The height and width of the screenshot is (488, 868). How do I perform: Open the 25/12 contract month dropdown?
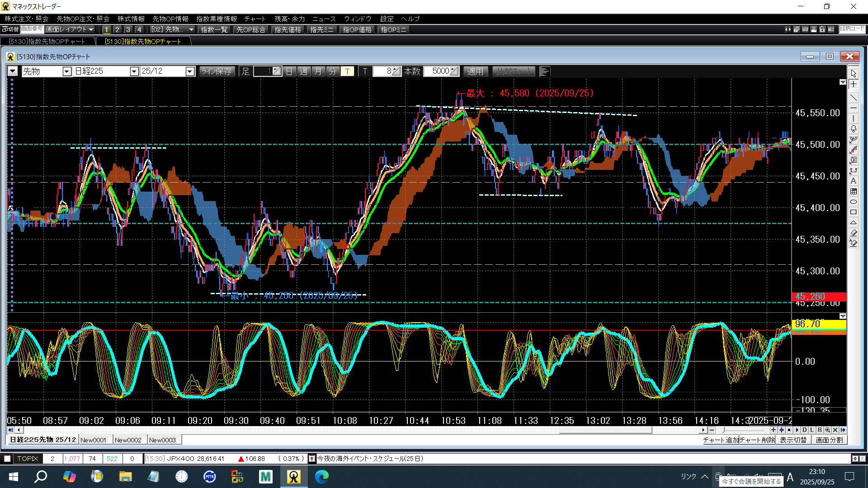click(x=190, y=71)
